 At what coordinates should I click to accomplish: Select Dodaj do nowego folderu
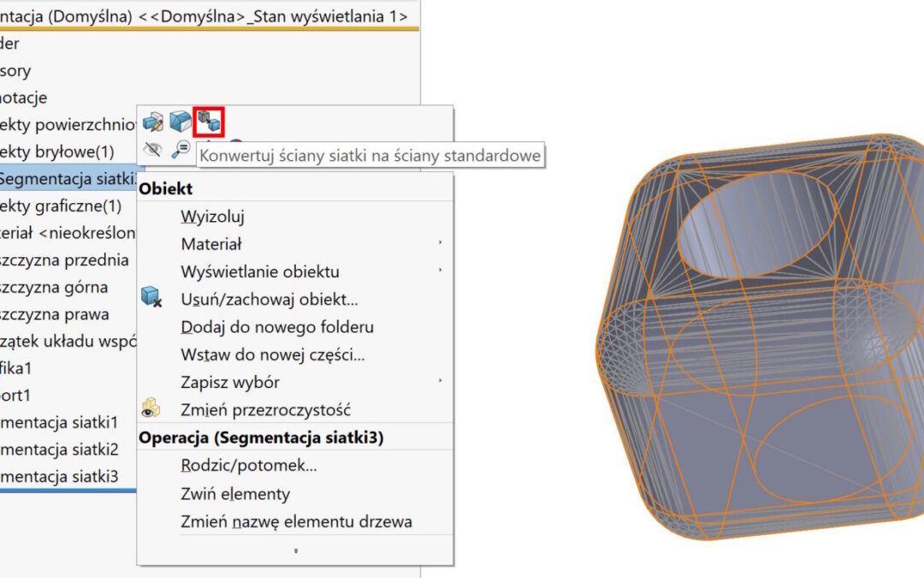(277, 327)
